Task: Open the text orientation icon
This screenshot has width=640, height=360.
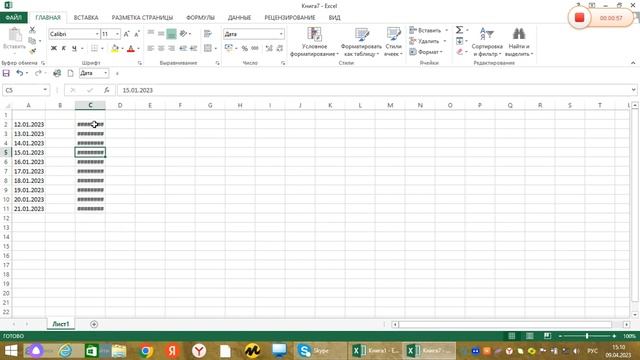Action: (x=183, y=34)
